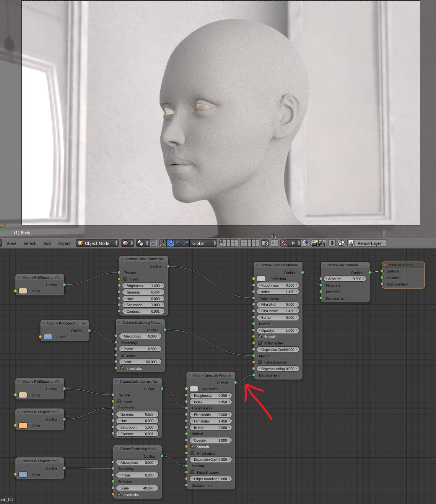436x504 pixels.
Task: Open the viewport shading mode selector
Action: (127, 243)
